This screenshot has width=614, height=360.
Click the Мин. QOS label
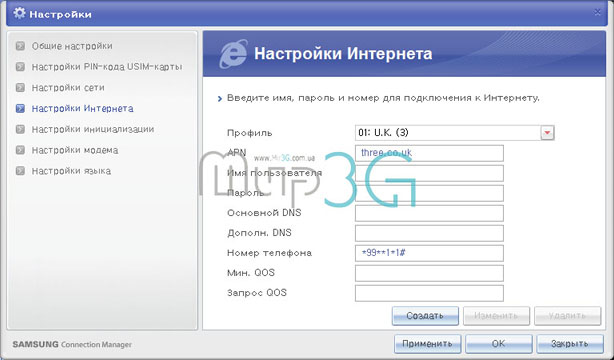point(251,273)
